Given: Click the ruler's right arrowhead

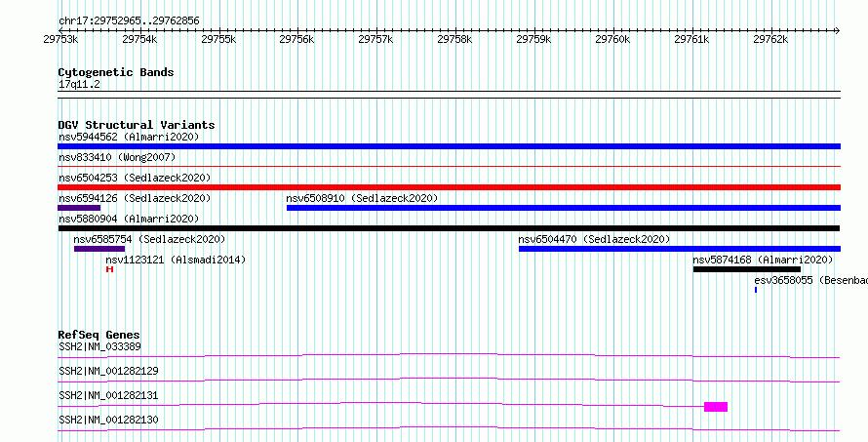Looking at the screenshot, I should coord(838,30).
